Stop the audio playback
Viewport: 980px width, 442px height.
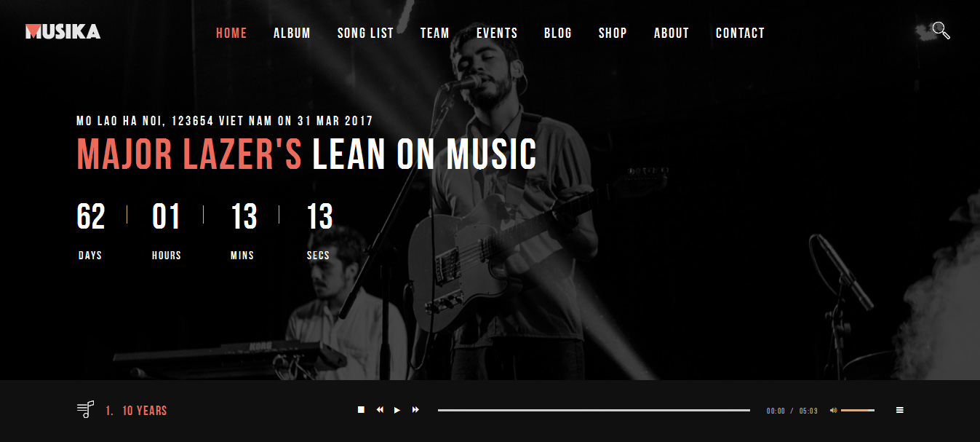361,410
